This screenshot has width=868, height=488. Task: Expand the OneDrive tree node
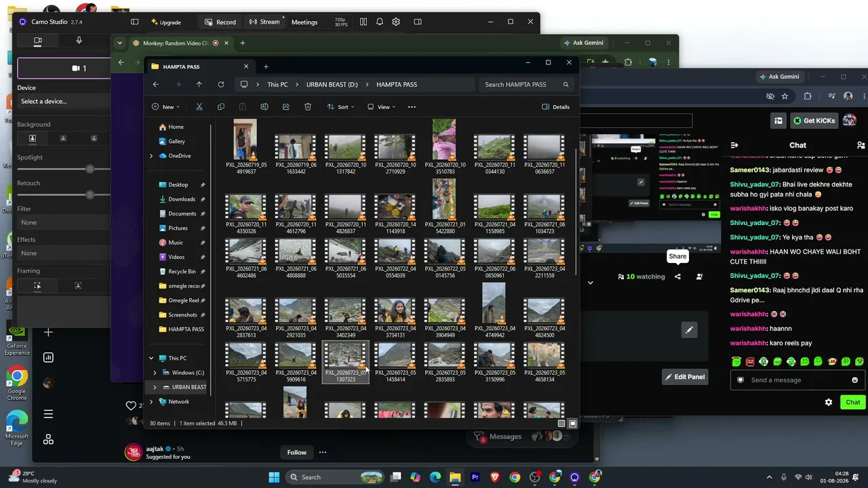[151, 156]
